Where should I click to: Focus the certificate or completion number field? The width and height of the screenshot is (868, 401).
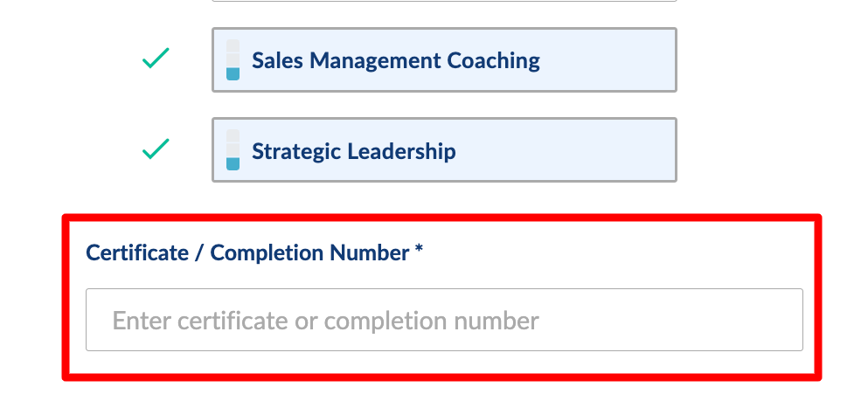coord(443,320)
